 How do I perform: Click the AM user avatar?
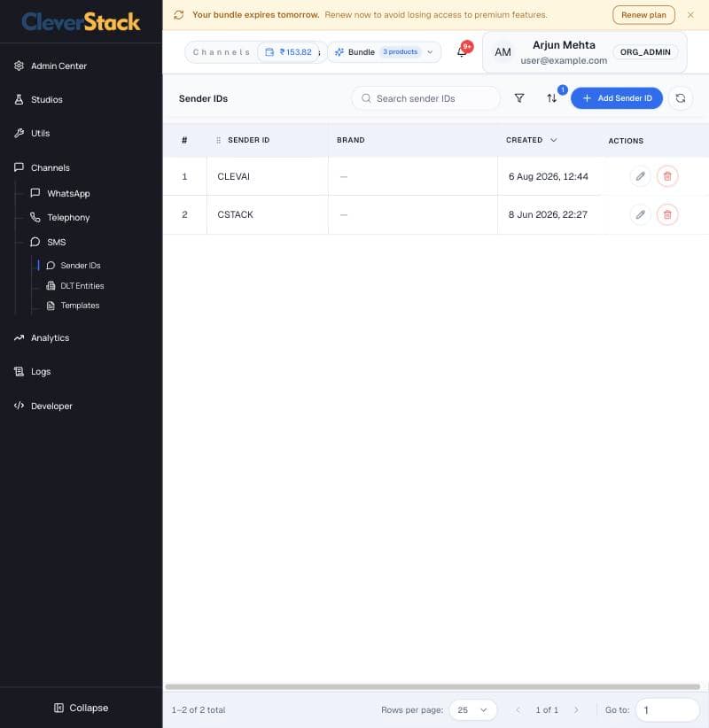[x=503, y=52]
